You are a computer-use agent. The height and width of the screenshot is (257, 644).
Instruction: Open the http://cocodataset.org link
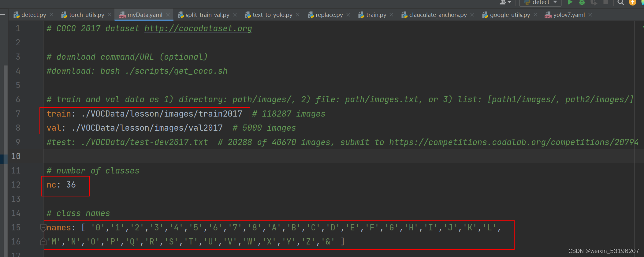pos(198,28)
